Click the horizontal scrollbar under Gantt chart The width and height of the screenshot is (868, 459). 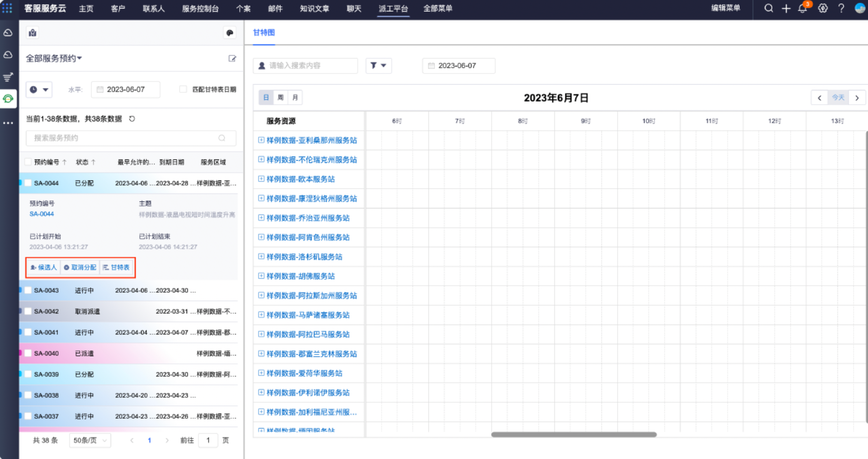point(574,435)
